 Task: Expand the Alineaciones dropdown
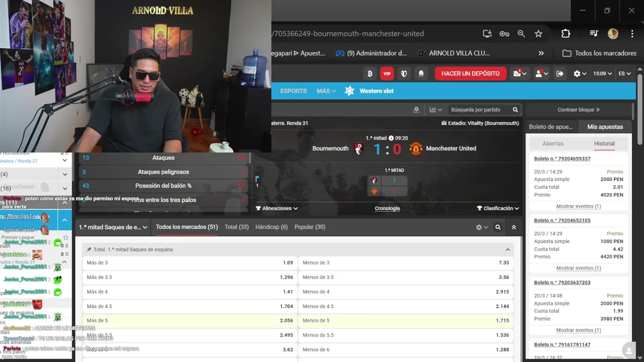(x=277, y=208)
